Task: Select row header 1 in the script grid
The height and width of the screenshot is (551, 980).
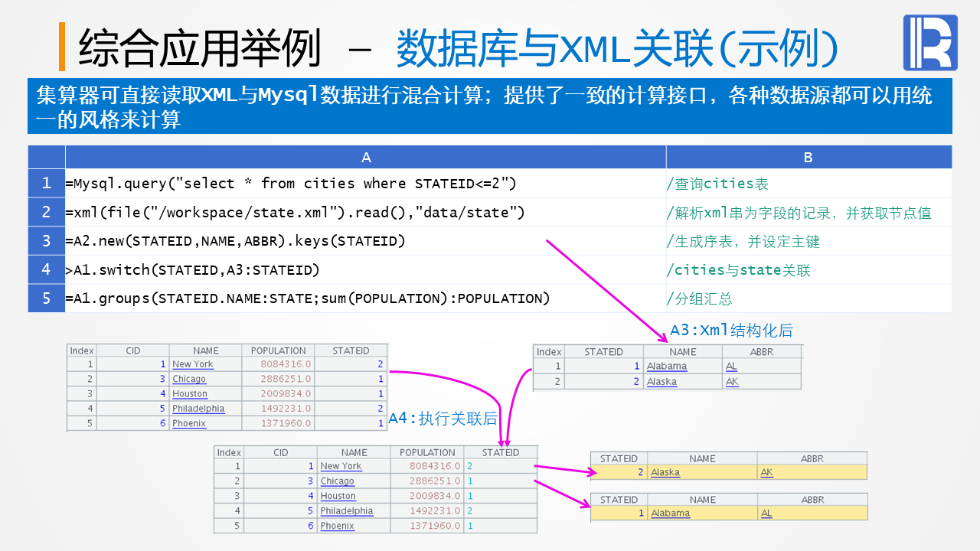Action: point(47,184)
